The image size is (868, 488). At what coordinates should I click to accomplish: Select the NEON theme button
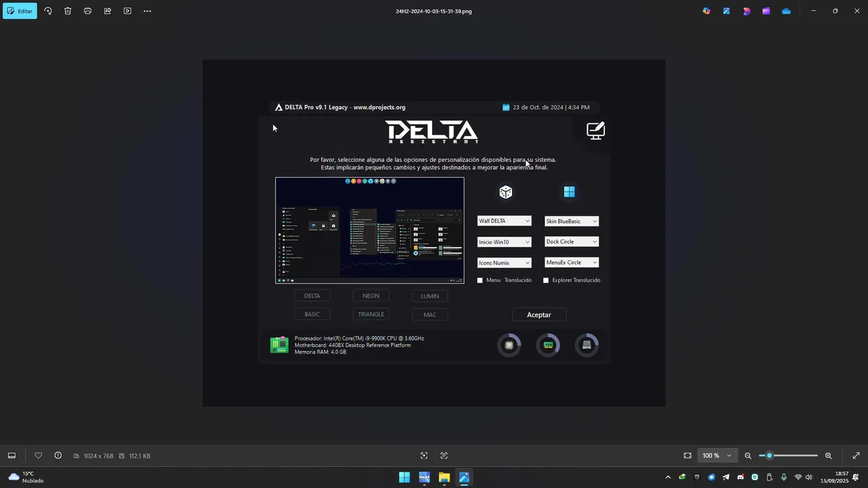coord(371,296)
